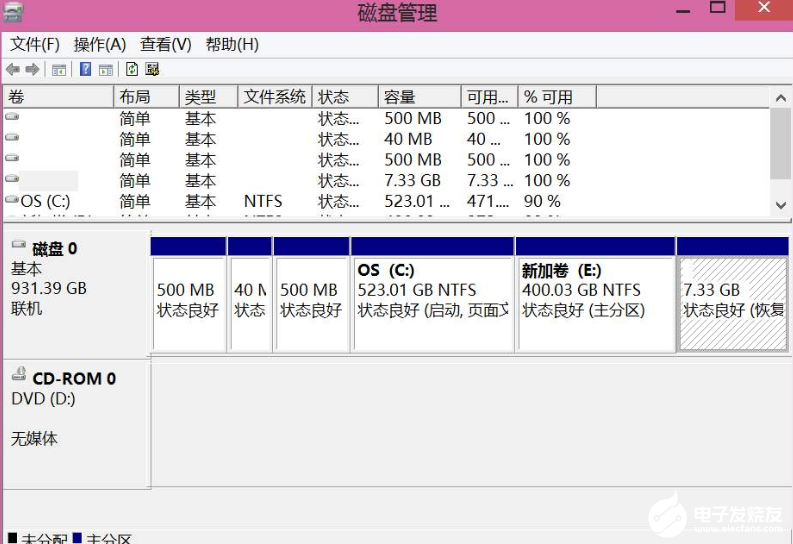Click the % 可用 column header
This screenshot has height=544, width=793.
point(557,97)
